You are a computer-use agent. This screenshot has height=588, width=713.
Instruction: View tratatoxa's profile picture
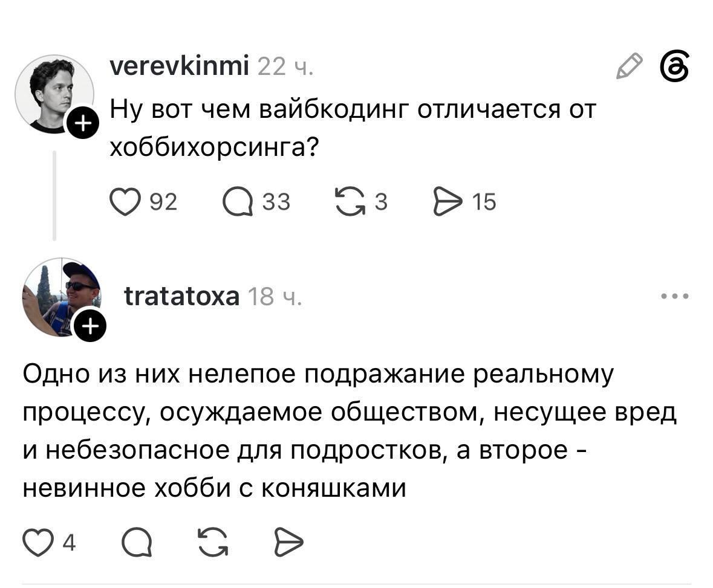[x=62, y=298]
